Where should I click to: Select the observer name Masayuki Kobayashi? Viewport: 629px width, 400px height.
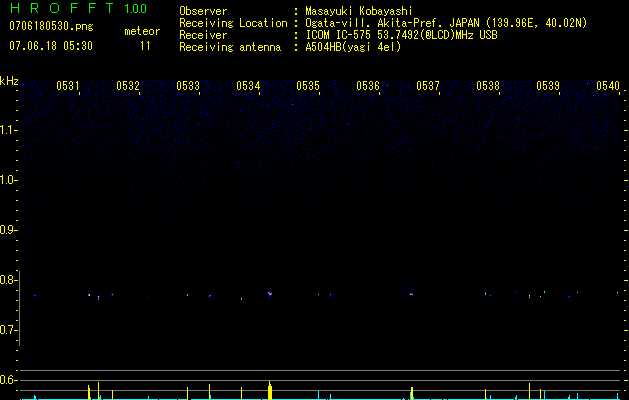pyautogui.click(x=359, y=11)
